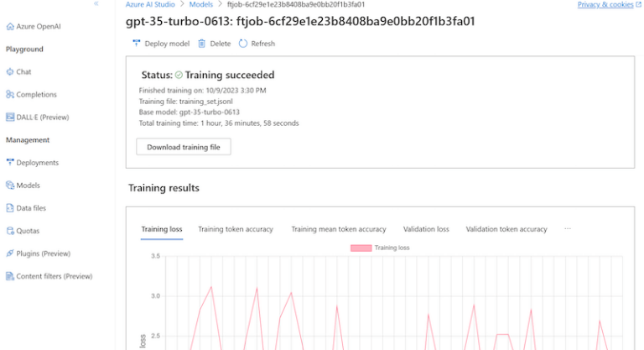The image size is (644, 350).
Task: Click the Download training file button
Action: [183, 147]
